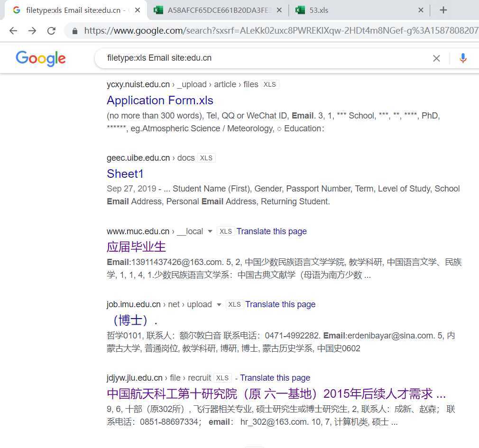The image size is (479, 448).
Task: Open a new browser tab
Action: point(443,10)
